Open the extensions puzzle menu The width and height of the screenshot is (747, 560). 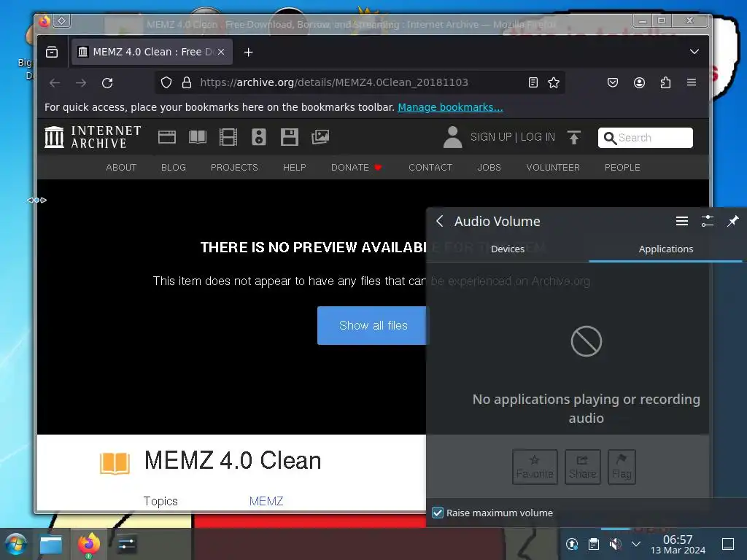[665, 82]
